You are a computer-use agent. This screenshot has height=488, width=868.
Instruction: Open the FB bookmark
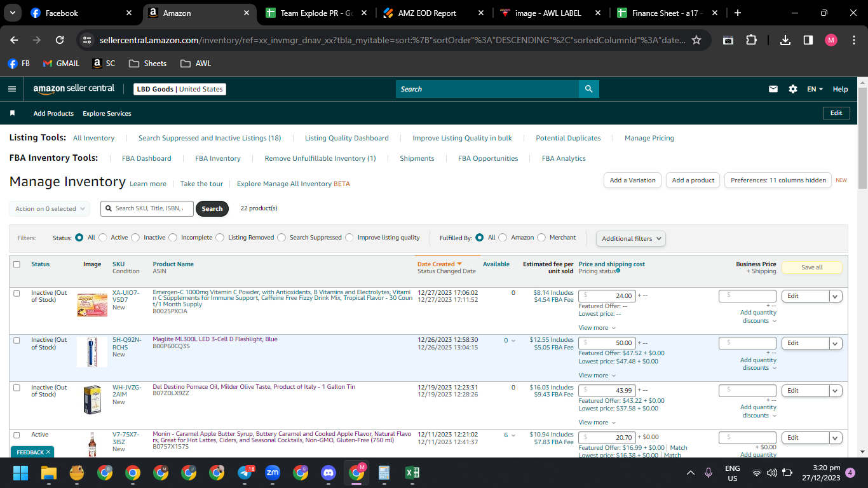click(18, 64)
